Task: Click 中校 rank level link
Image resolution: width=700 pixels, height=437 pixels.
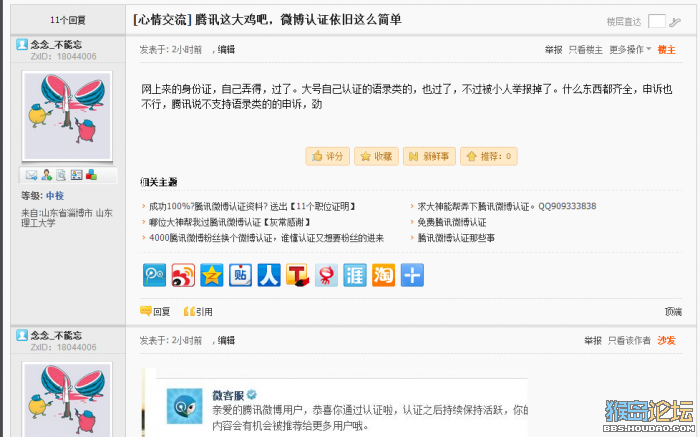Action: click(x=55, y=196)
